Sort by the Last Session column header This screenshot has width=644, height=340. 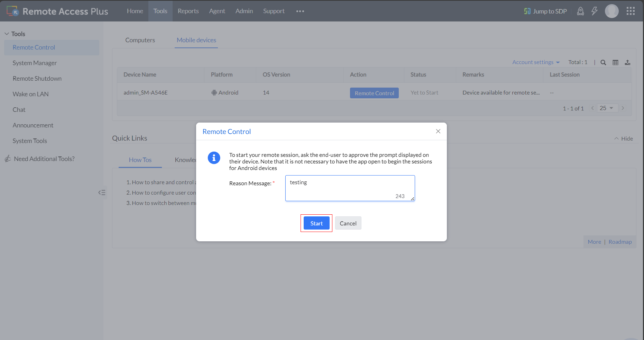564,75
